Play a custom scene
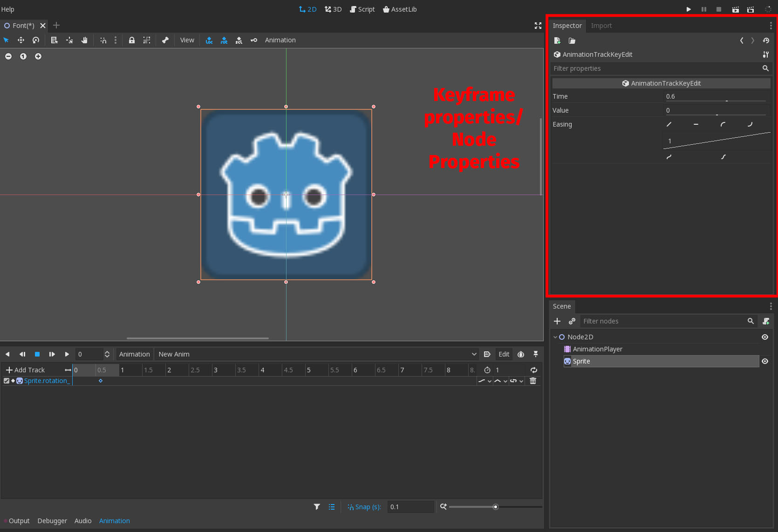Screen dimensions: 778x532 coord(751,9)
